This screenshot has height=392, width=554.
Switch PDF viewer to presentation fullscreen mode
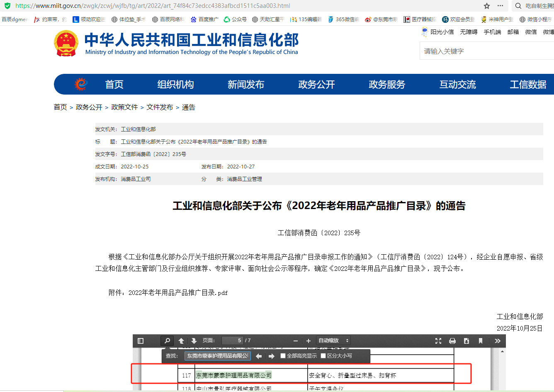pyautogui.click(x=438, y=341)
